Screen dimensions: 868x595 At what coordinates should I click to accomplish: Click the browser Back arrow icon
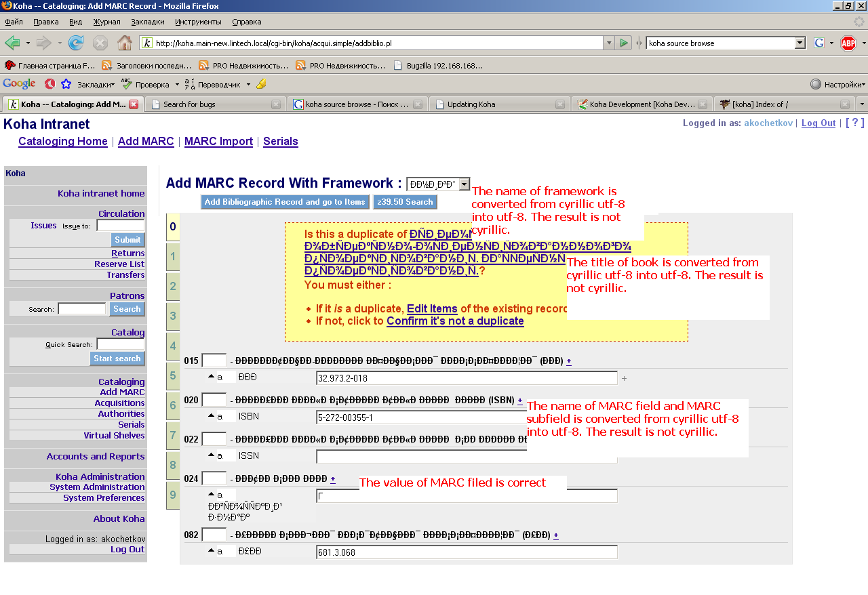tap(12, 43)
